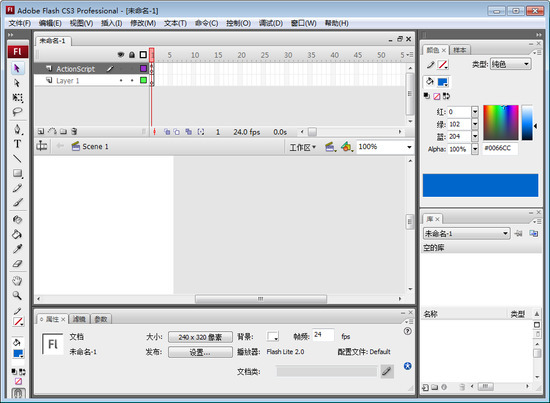Click the pencil icon beside document class field
Image resolution: width=550 pixels, height=403 pixels.
tap(387, 371)
